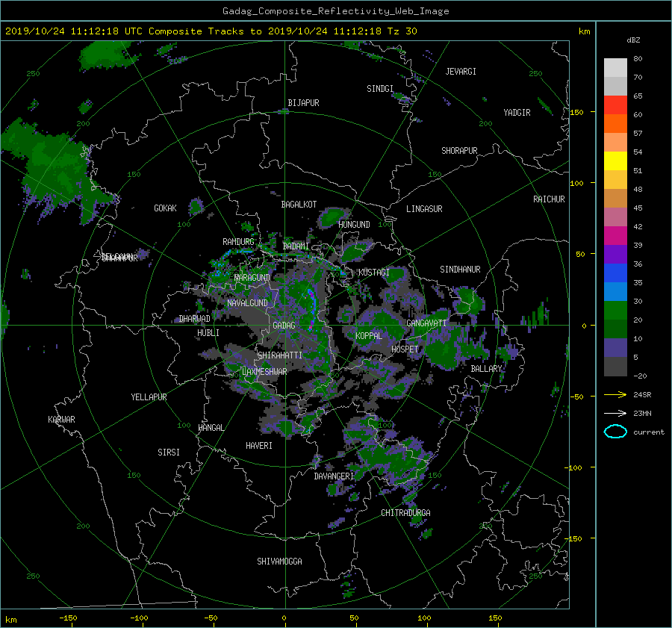Viewport: 672px width, 628px height.
Task: Click the HUNGUND label
Action: pos(354,225)
